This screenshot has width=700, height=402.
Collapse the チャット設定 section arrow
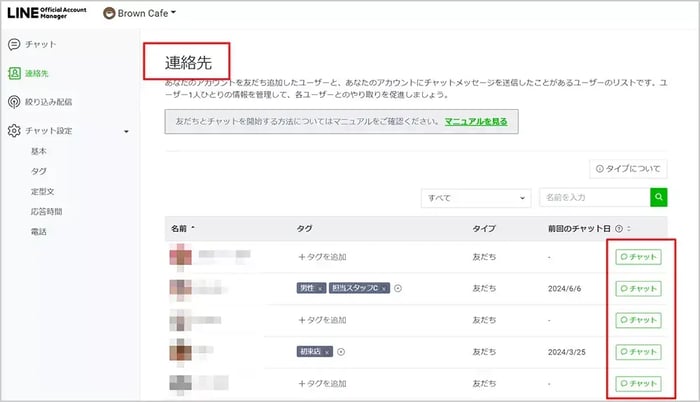click(x=126, y=131)
